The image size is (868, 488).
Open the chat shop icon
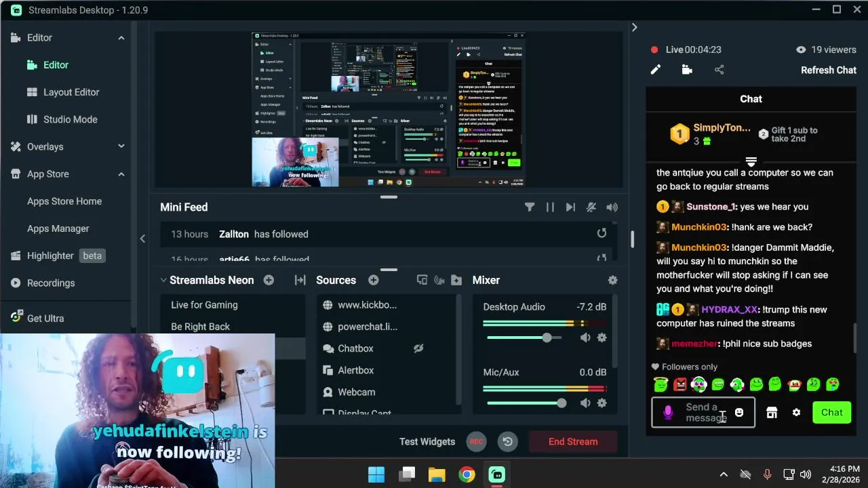click(772, 412)
